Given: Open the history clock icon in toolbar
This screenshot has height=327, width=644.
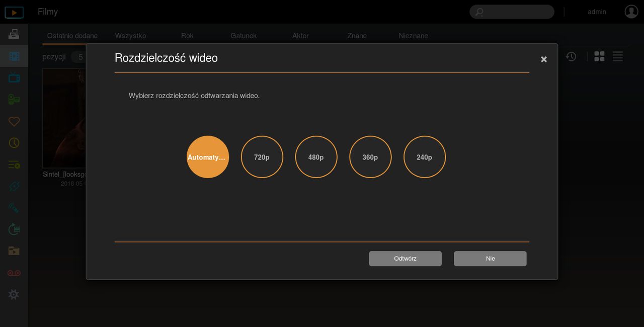Looking at the screenshot, I should [x=571, y=56].
